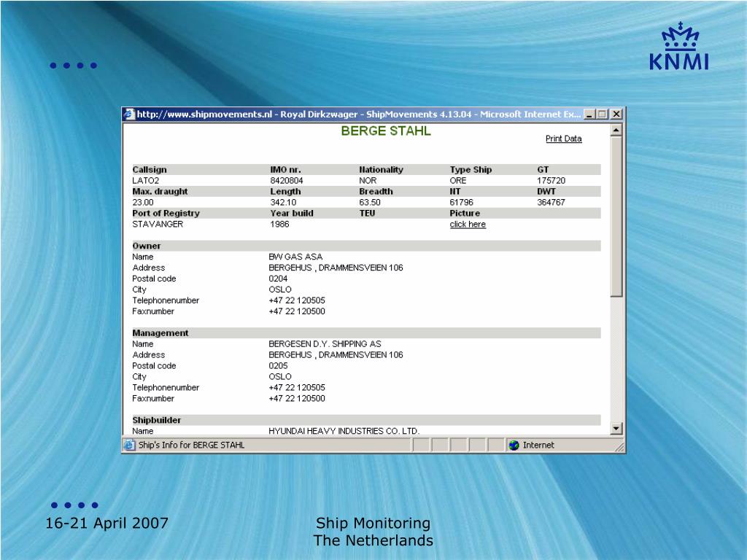747x560 pixels.
Task: Select the callsign value LATO2
Action: click(146, 181)
